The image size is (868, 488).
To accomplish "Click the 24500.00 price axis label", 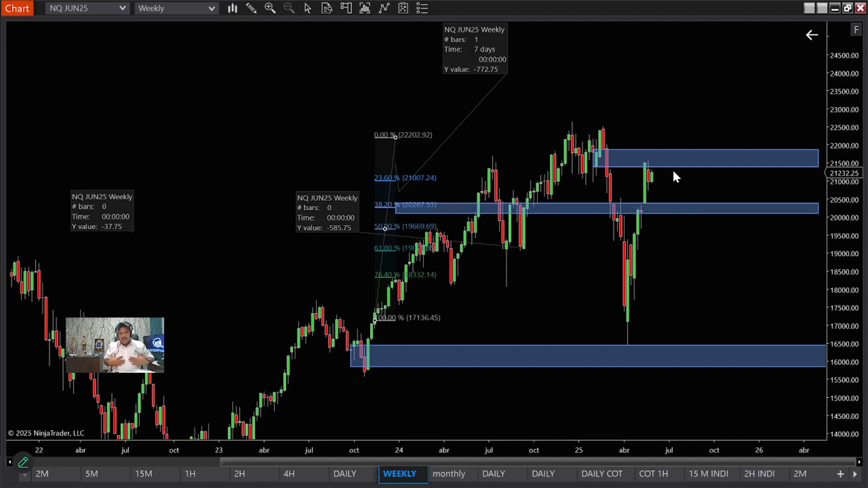I will coord(844,55).
